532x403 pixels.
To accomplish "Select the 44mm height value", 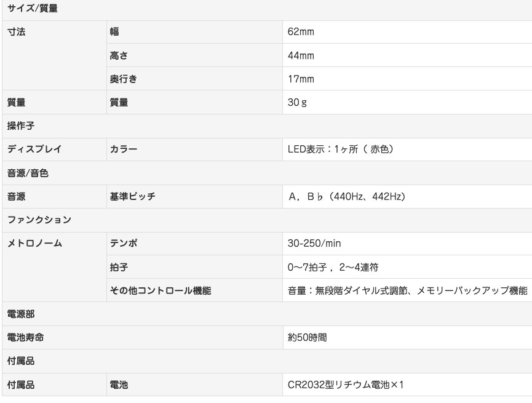I will [301, 55].
